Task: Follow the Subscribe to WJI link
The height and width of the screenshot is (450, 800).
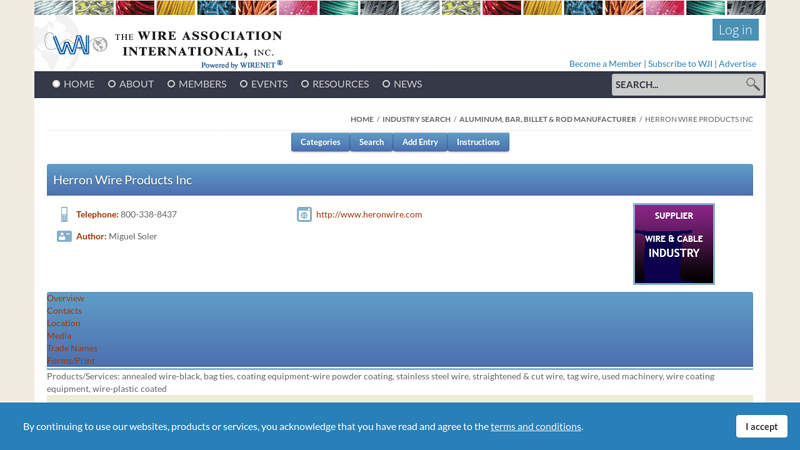Action: 680,64
